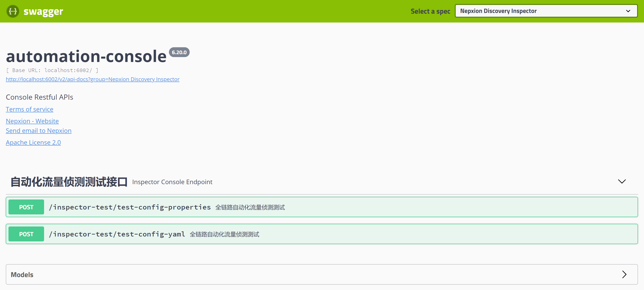644x290 pixels.
Task: Click Send email to Nepxion
Action: click(x=39, y=131)
